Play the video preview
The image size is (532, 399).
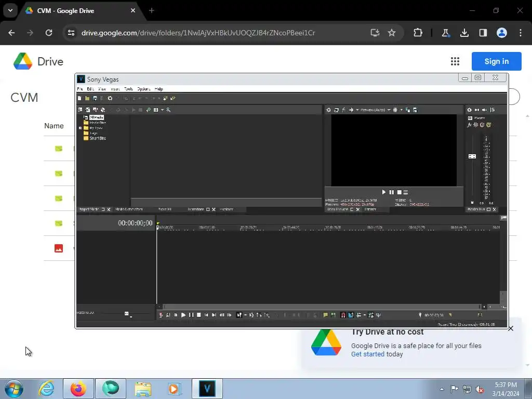[384, 192]
